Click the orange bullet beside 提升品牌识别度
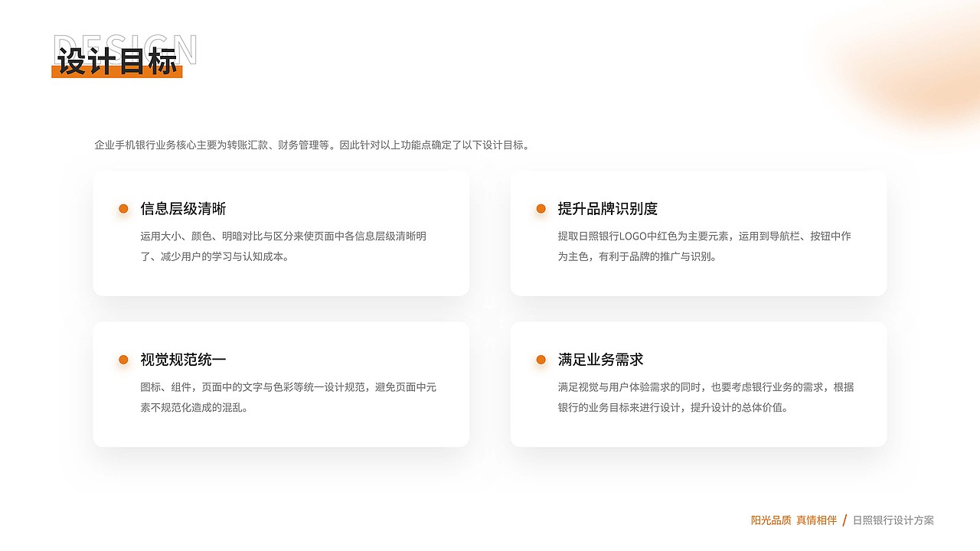Screen dimensions: 980x551 click(x=541, y=207)
